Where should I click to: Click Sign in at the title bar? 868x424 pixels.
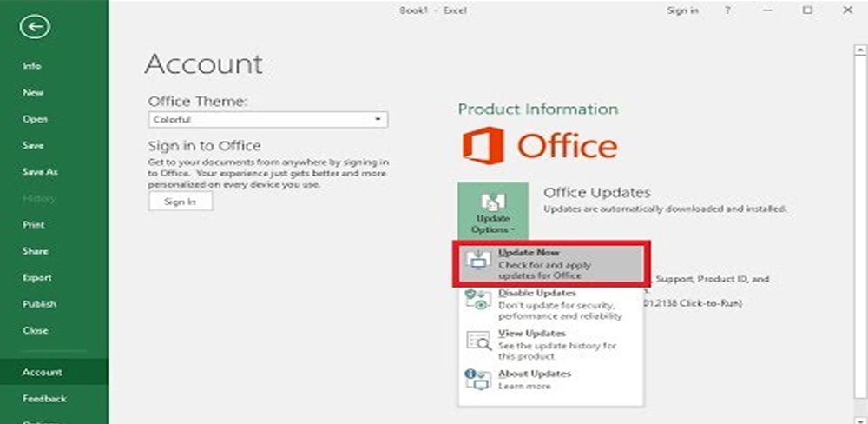pos(682,10)
